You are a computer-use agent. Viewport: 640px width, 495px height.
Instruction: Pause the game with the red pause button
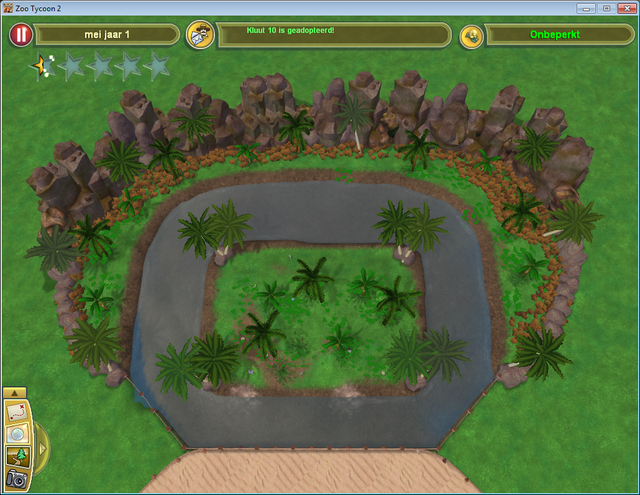coord(21,35)
